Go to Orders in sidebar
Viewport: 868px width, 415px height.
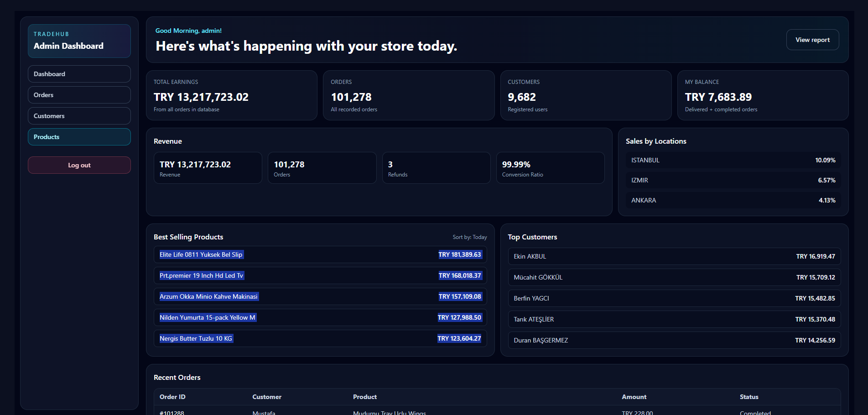[79, 95]
